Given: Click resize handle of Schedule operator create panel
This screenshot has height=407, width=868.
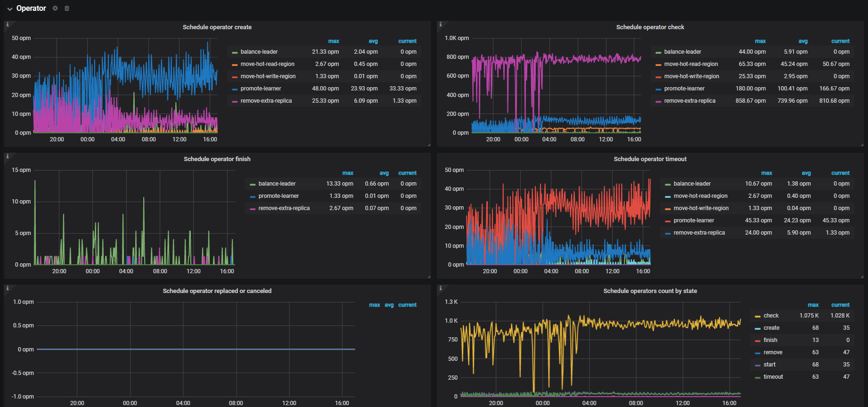Looking at the screenshot, I should tap(429, 145).
